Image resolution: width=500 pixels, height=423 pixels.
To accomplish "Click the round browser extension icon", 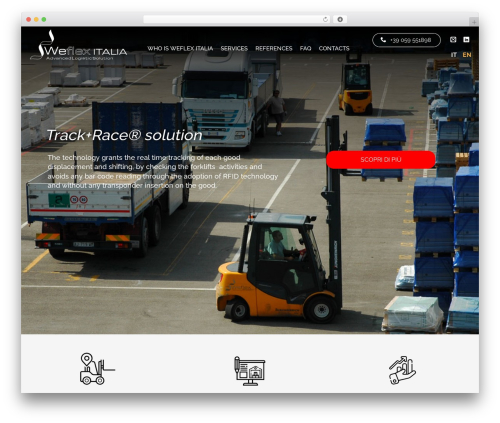I will (340, 19).
